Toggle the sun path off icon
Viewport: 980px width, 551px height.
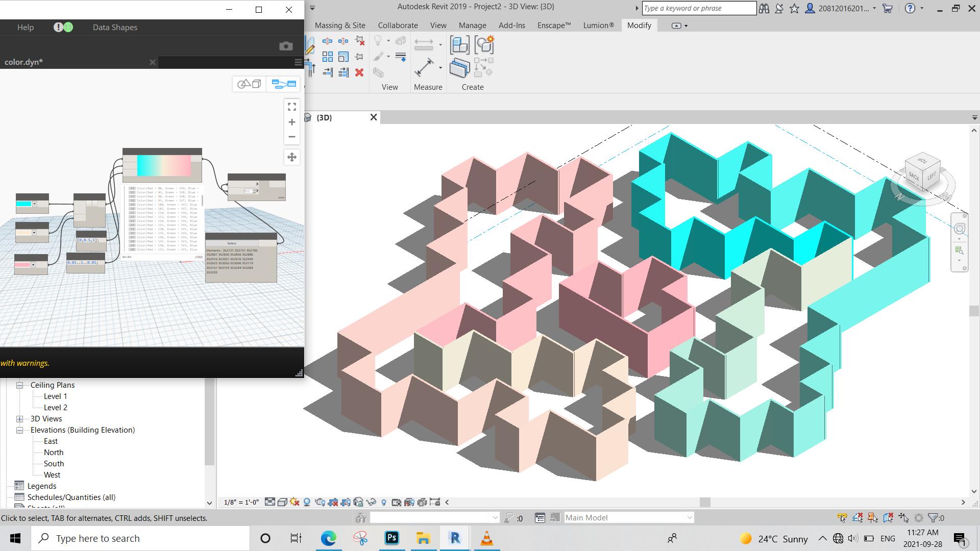[295, 502]
